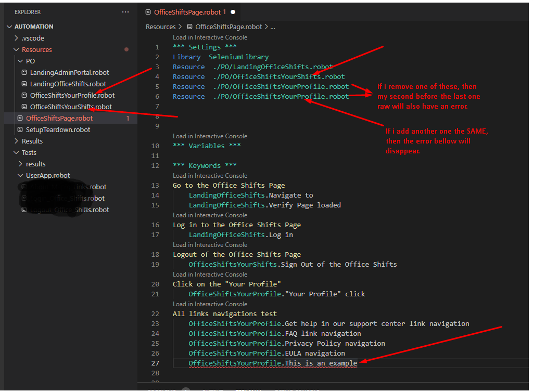The height and width of the screenshot is (392, 533).
Task: Click file icon beside OfficeShiftsPage.robot in tree
Action: click(20, 118)
